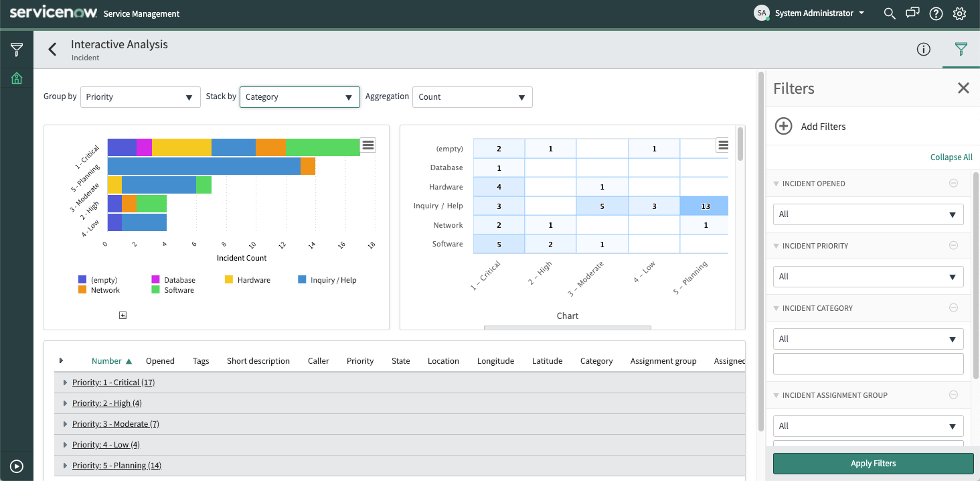Image resolution: width=980 pixels, height=481 pixels.
Task: Change the Stack by Category dropdown
Action: pyautogui.click(x=299, y=97)
